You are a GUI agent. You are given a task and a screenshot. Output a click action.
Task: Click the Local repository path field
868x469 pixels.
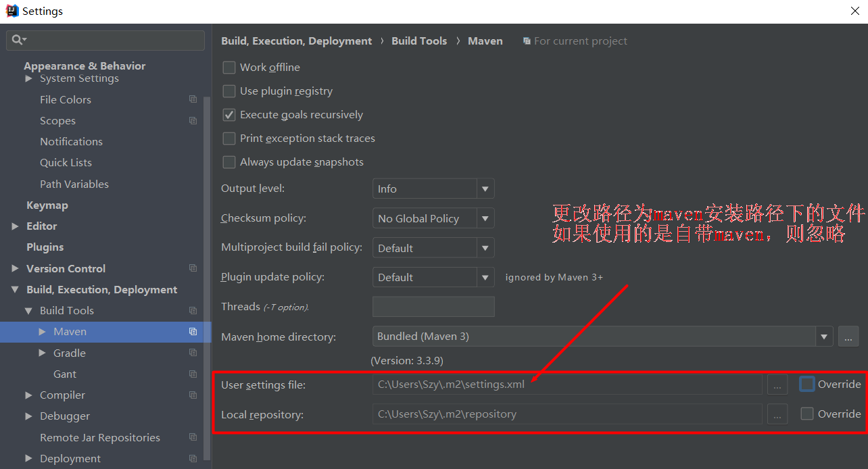(x=567, y=414)
